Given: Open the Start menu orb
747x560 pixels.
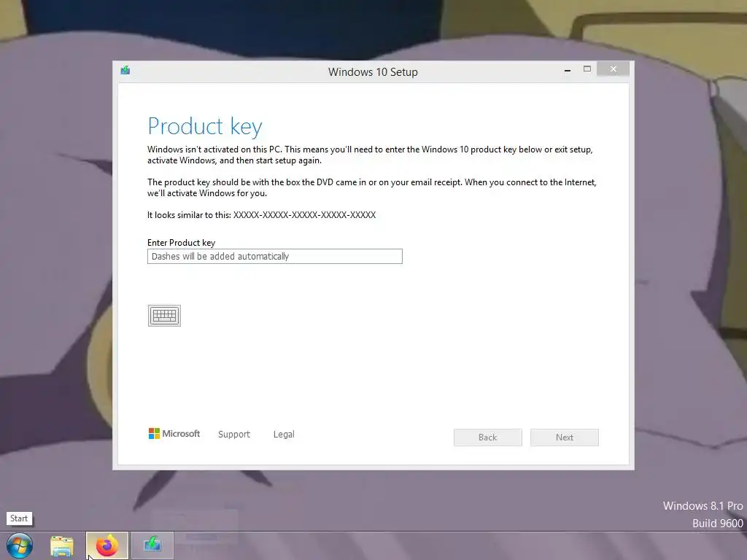Looking at the screenshot, I should pyautogui.click(x=20, y=545).
